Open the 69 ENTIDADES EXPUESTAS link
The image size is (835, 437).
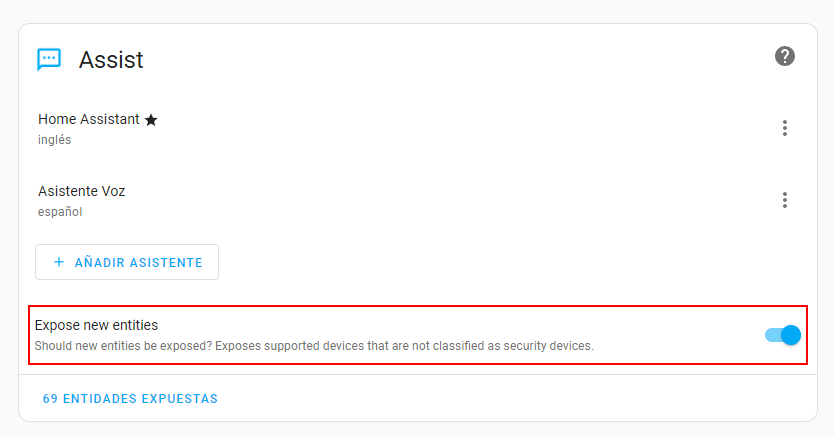click(130, 399)
